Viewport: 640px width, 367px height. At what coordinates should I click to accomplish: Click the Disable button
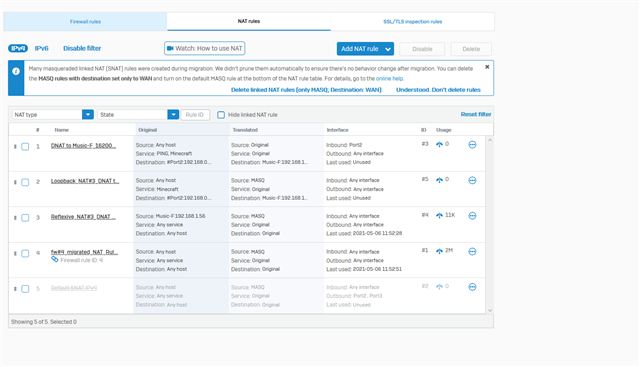pyautogui.click(x=422, y=49)
